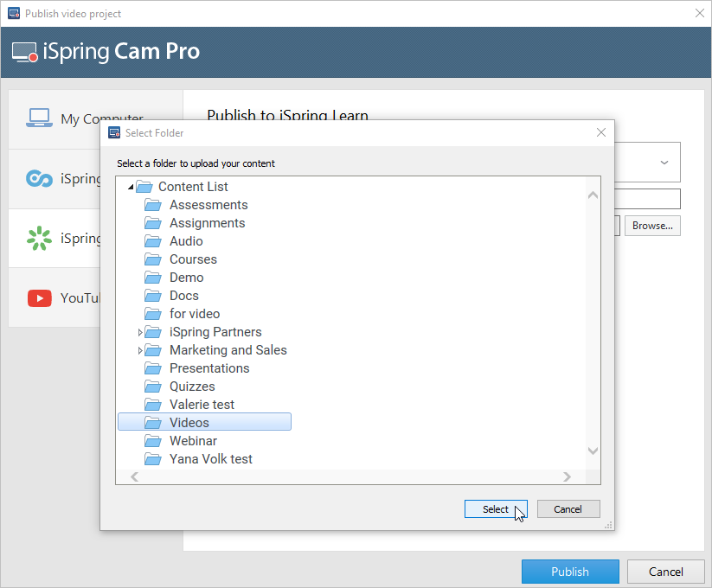
Task: Click the green iSpring Learn icon
Action: coord(39,239)
